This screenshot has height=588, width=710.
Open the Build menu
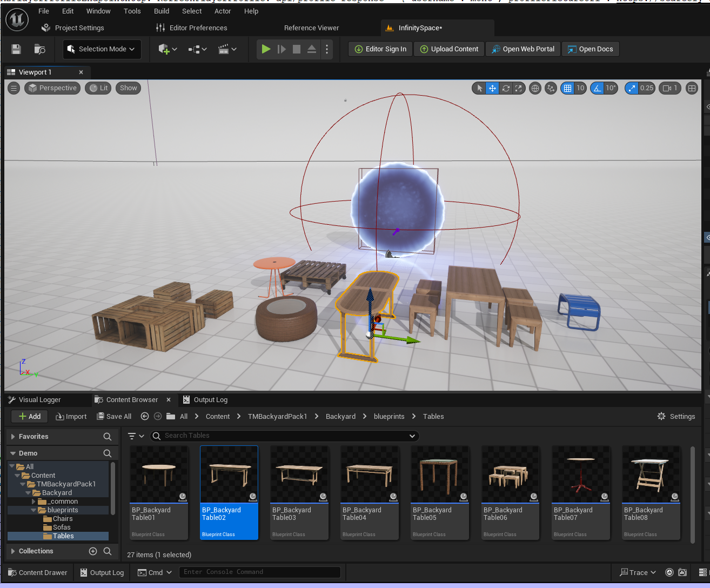(162, 11)
